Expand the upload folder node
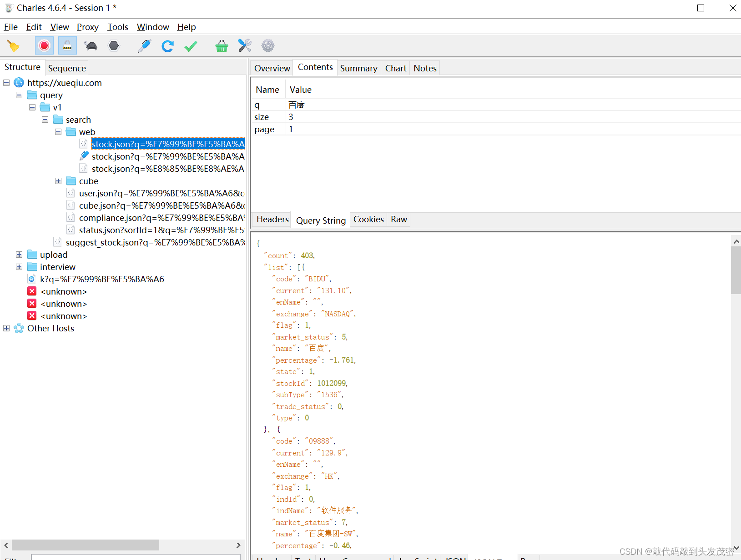 [19, 255]
